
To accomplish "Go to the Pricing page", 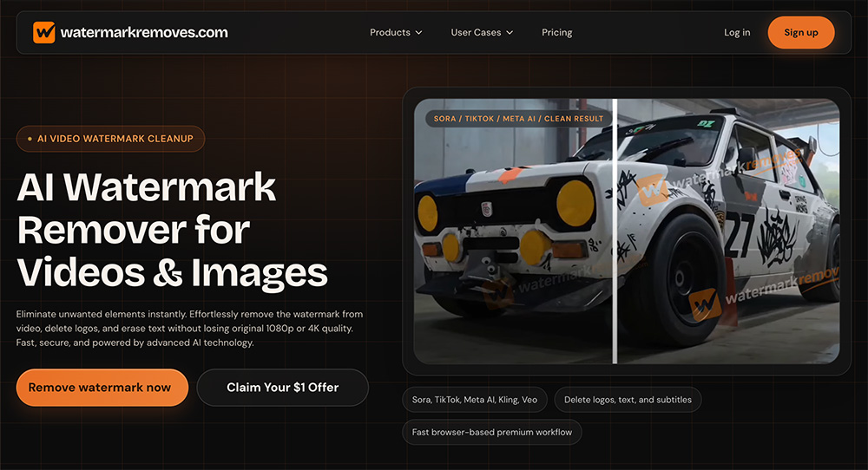I will point(557,33).
